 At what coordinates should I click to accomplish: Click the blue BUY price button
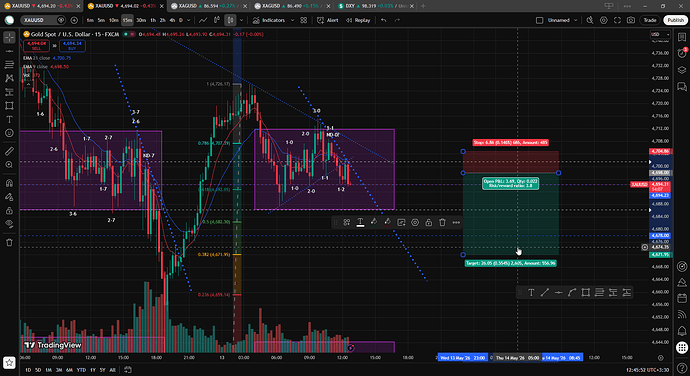72,45
